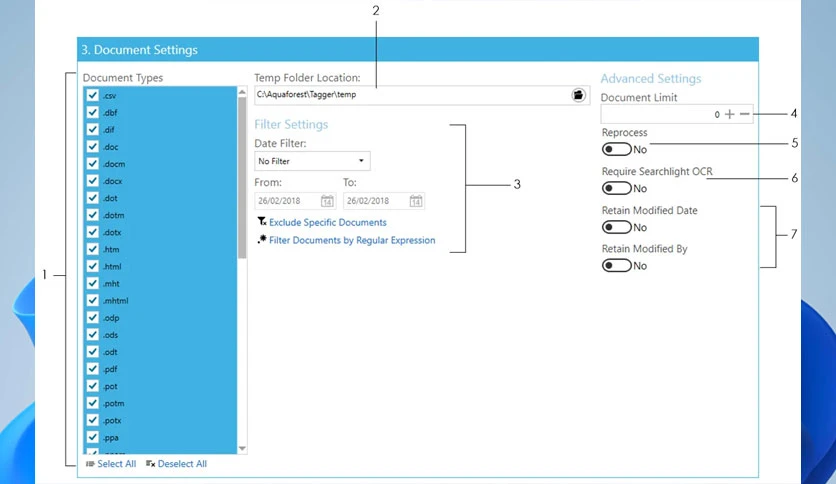836x484 pixels.
Task: Uncheck the .pdf document type
Action: coord(93,368)
